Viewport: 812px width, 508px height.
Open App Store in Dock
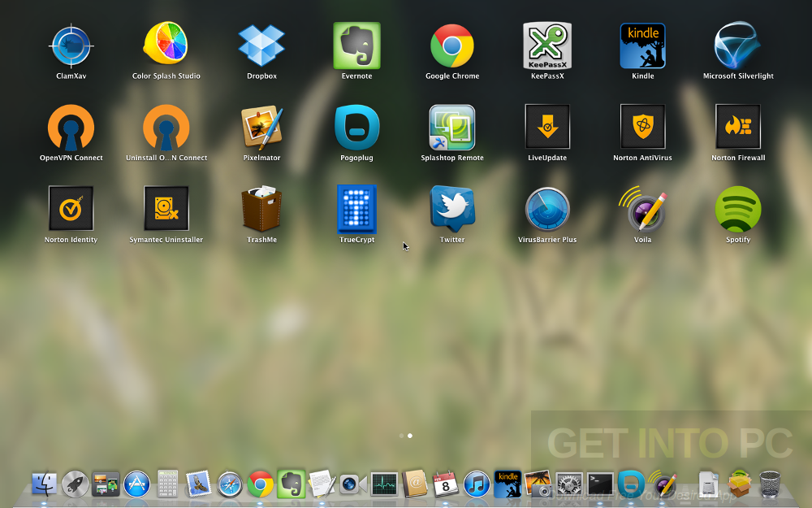(136, 484)
